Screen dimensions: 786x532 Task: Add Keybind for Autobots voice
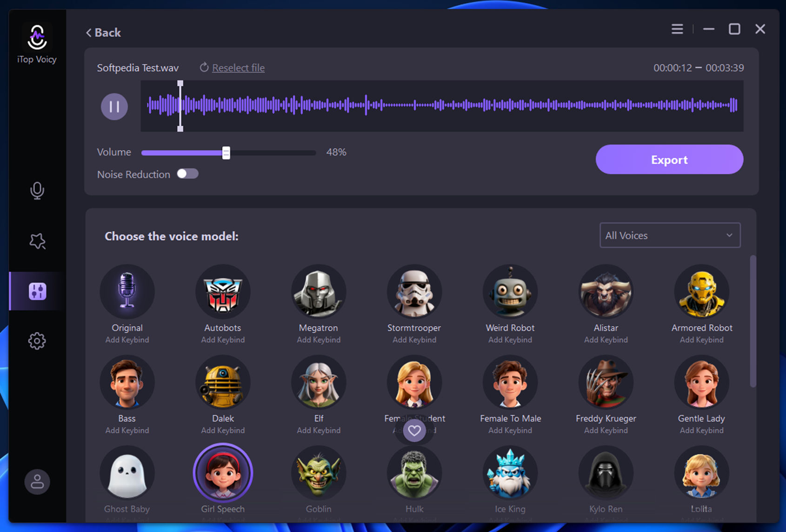223,340
